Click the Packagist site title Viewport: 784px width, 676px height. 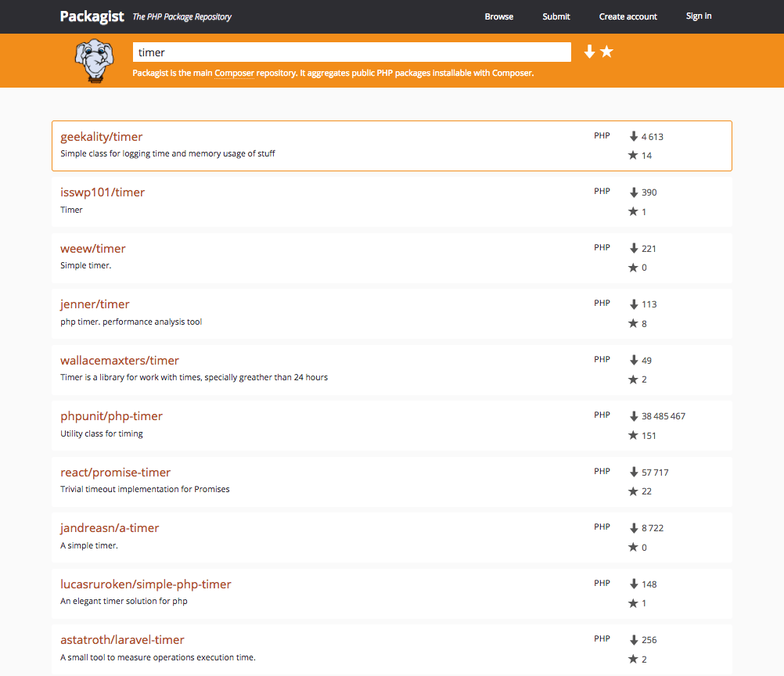tap(92, 16)
